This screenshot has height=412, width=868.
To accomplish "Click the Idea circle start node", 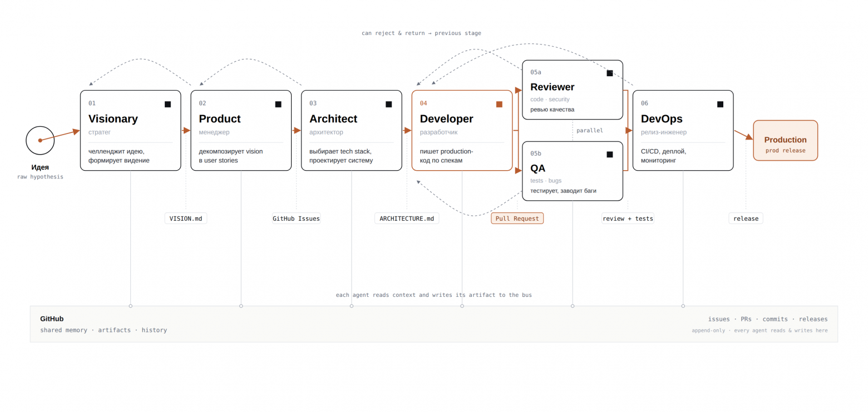I will 40,140.
